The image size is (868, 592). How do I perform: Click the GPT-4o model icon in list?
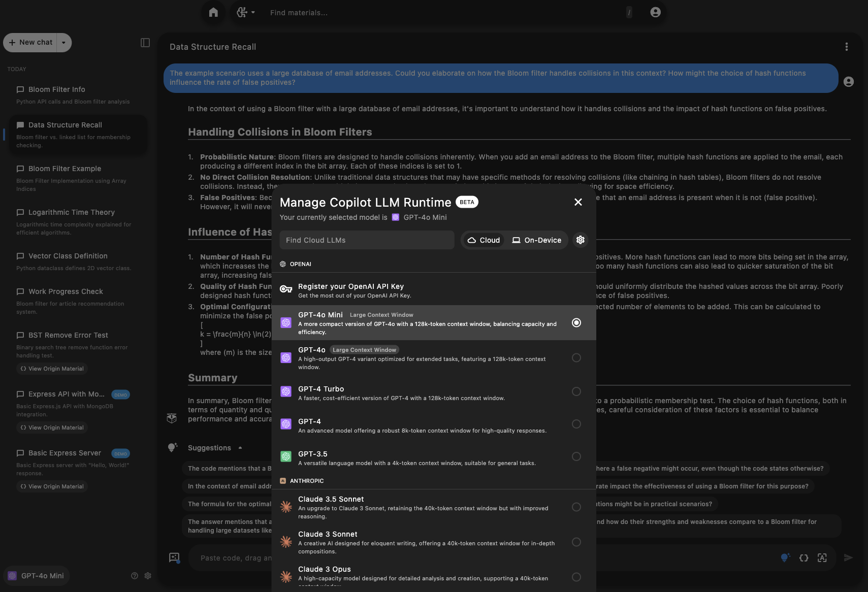[x=286, y=358]
